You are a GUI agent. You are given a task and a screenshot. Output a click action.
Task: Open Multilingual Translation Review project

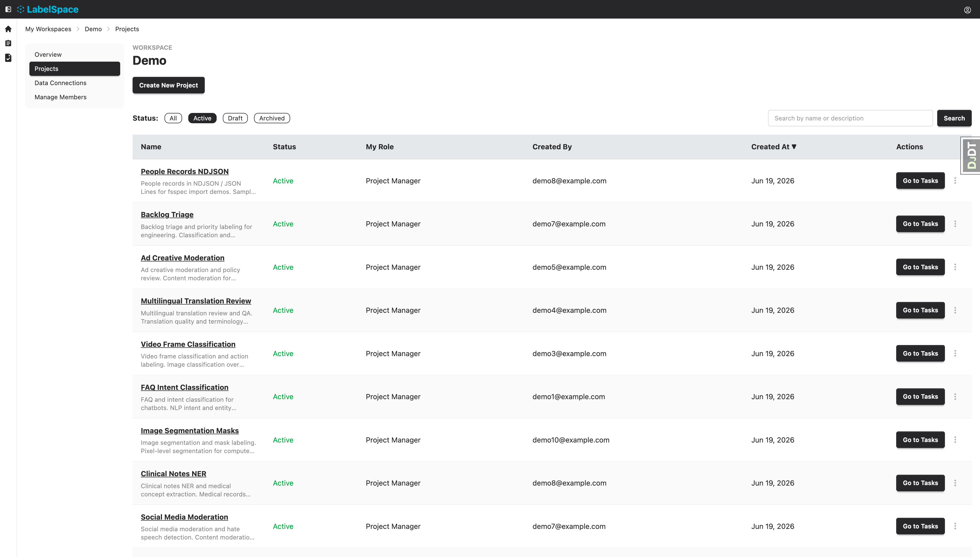click(196, 301)
